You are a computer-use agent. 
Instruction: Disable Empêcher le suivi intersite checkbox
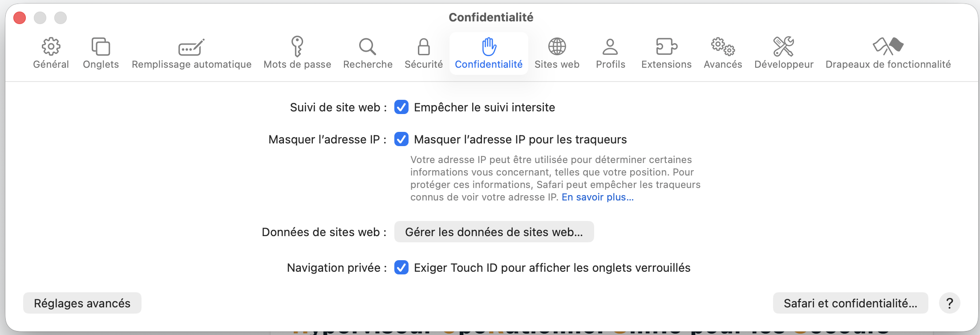[x=401, y=107]
